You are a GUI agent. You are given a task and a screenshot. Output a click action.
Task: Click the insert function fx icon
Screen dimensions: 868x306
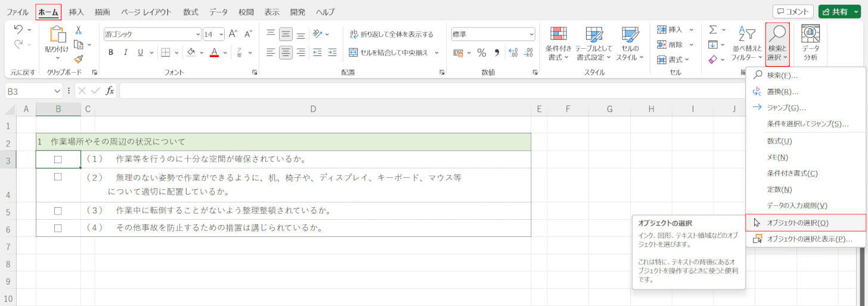(110, 91)
